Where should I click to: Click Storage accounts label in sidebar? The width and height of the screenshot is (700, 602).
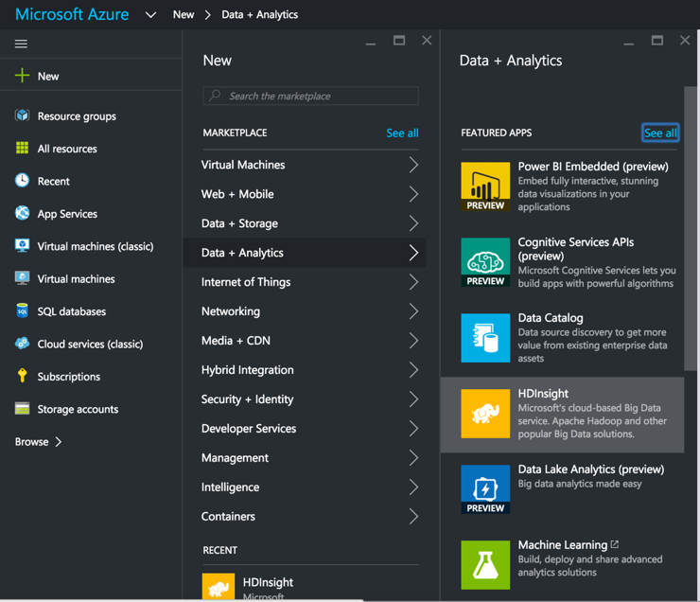point(78,409)
